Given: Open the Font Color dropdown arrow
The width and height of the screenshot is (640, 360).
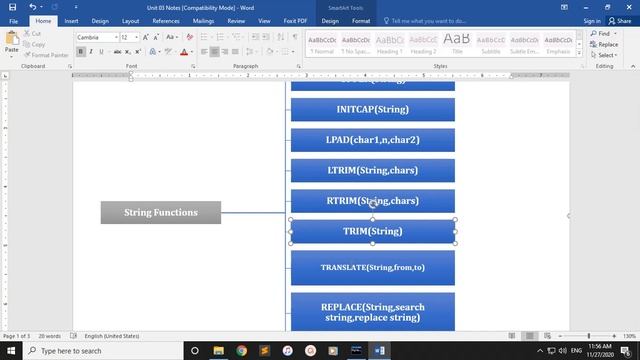Looking at the screenshot, I should [x=192, y=52].
